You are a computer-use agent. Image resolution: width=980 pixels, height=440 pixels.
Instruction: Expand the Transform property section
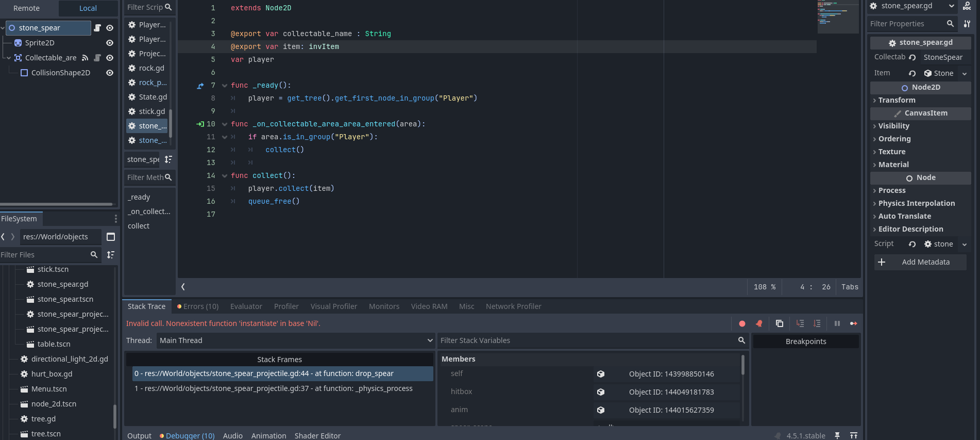tap(897, 100)
